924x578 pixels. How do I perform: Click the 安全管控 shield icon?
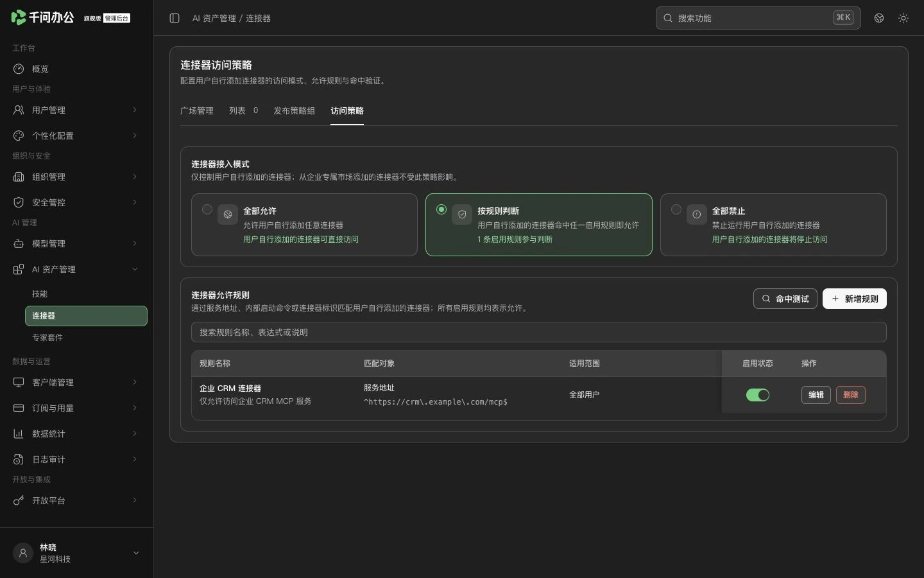19,202
